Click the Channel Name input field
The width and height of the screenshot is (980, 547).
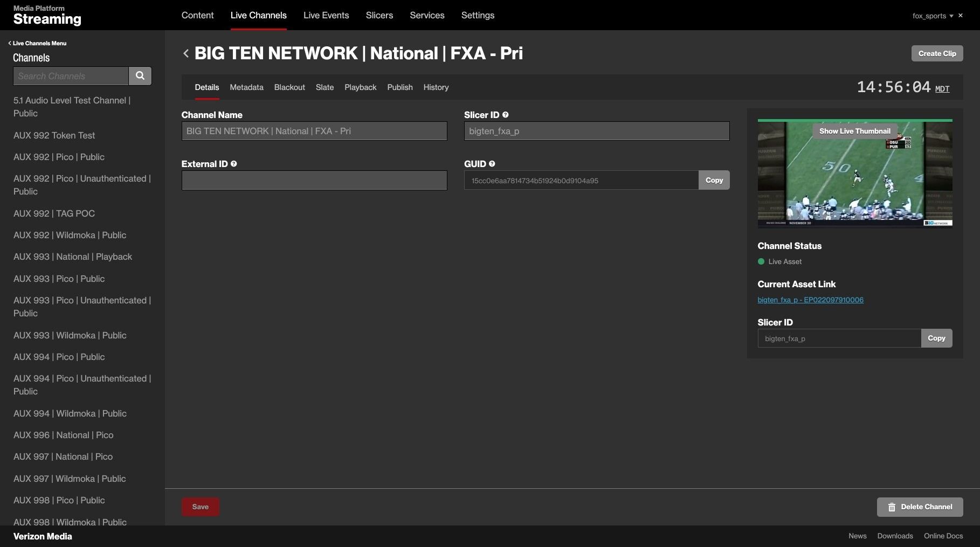pos(314,131)
